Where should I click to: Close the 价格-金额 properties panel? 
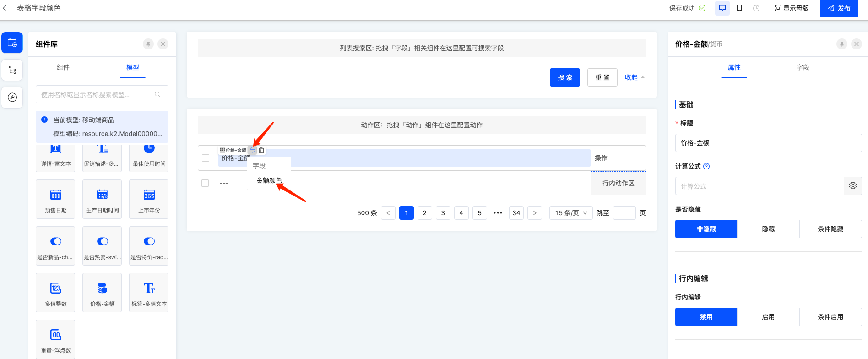857,44
